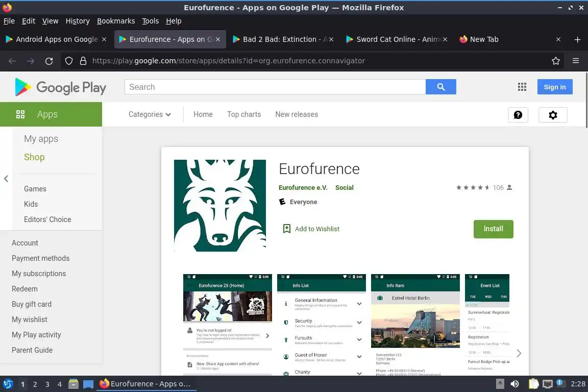
Task: Open a new tab with plus icon
Action: click(577, 39)
